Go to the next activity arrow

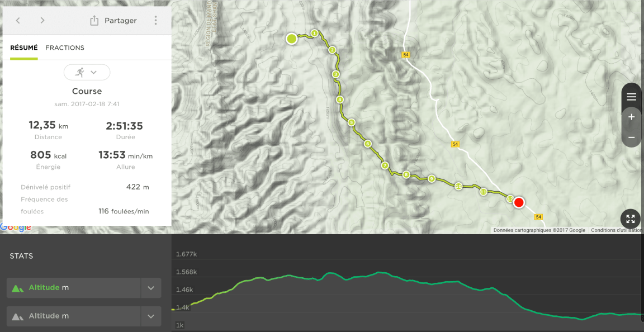pos(42,21)
